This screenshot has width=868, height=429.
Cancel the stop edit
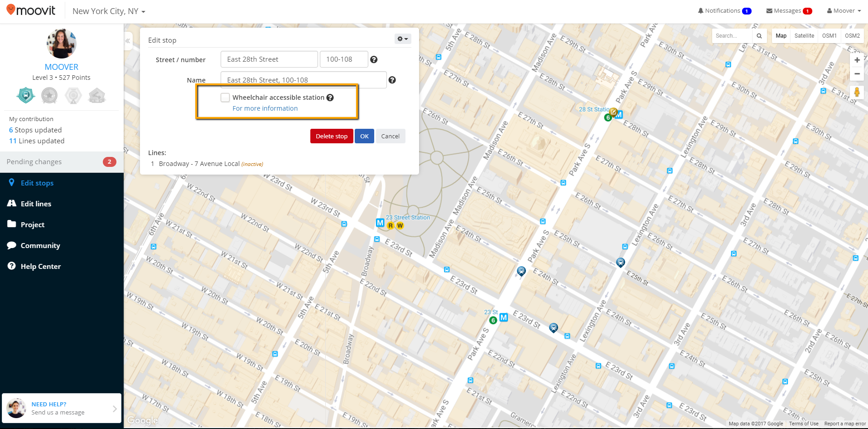pyautogui.click(x=391, y=136)
